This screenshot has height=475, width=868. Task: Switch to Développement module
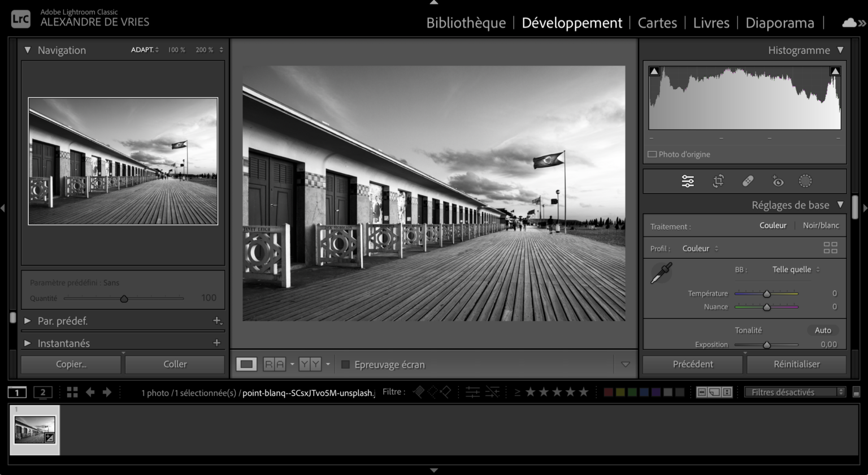pyautogui.click(x=572, y=23)
